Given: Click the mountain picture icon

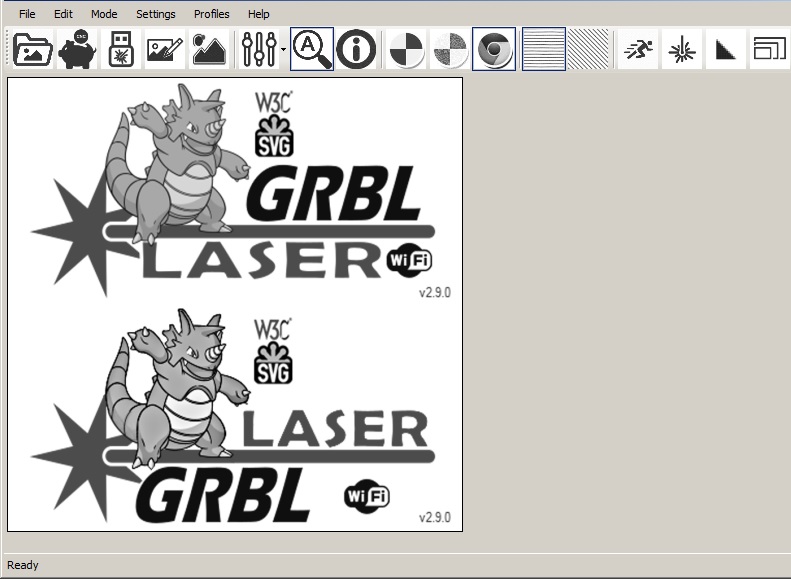Looking at the screenshot, I should 209,49.
